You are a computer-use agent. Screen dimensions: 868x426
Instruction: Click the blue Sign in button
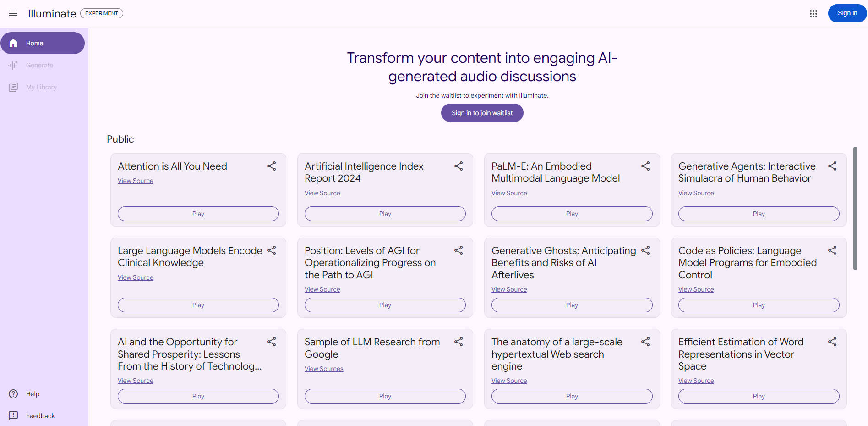click(847, 13)
